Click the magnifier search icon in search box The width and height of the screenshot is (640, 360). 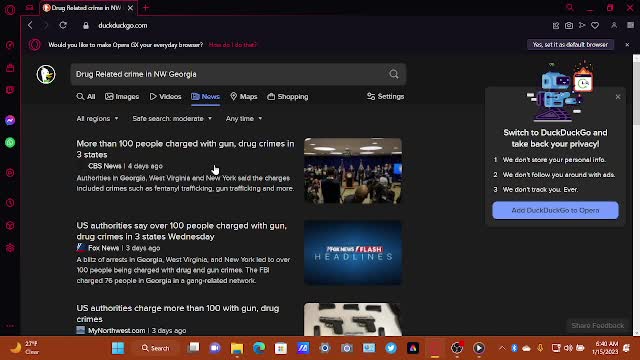[x=393, y=74]
